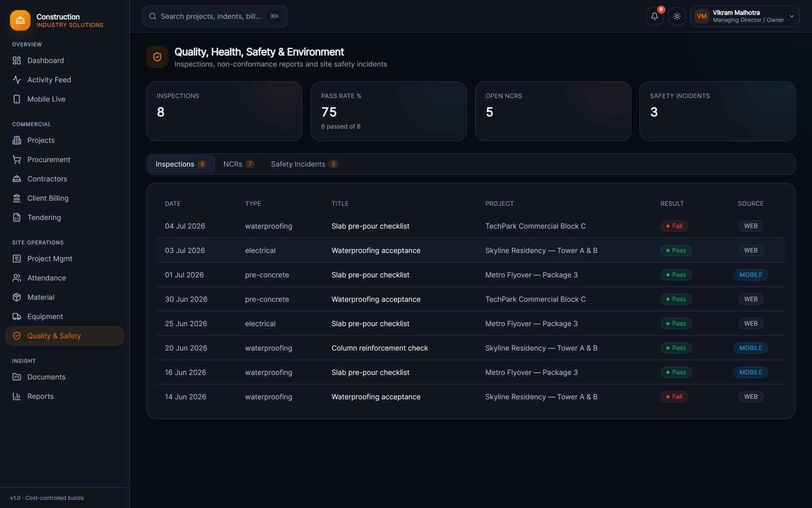Screen dimensions: 812x508
Task: Expand Vikram Malhotra user menu chevron
Action: click(x=792, y=16)
